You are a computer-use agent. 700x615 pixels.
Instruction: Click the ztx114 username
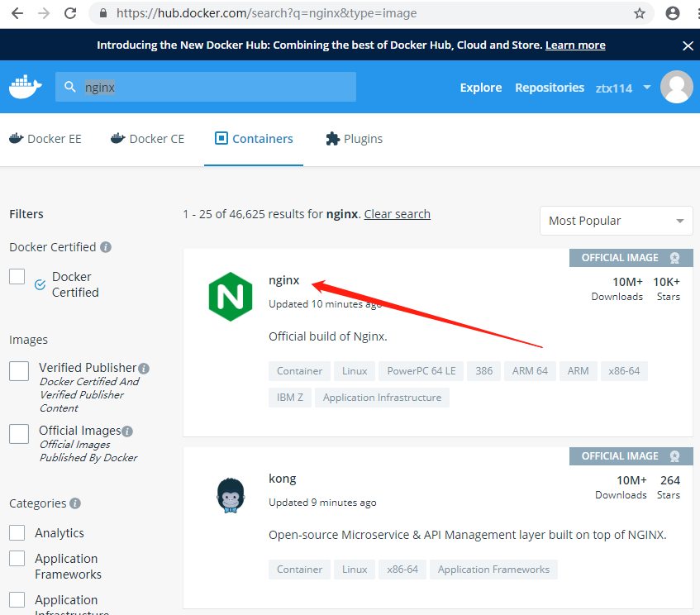pyautogui.click(x=614, y=88)
